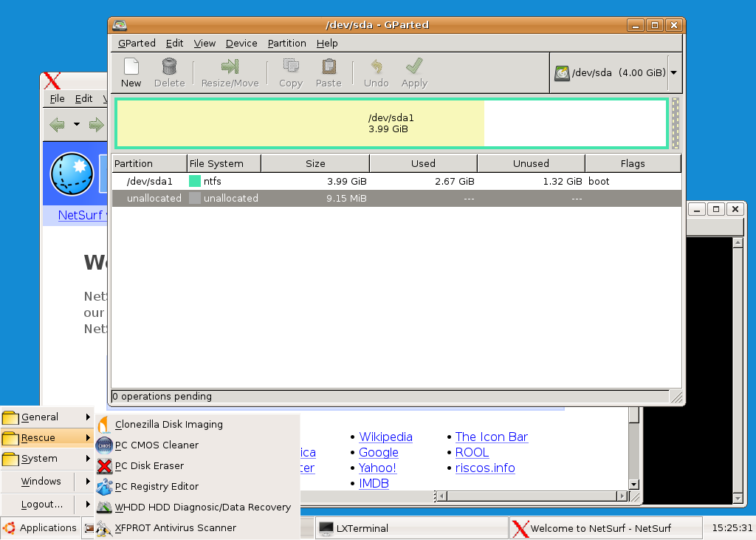The image size is (756, 540).
Task: Open the GParted menu in the menu bar
Action: (x=137, y=44)
